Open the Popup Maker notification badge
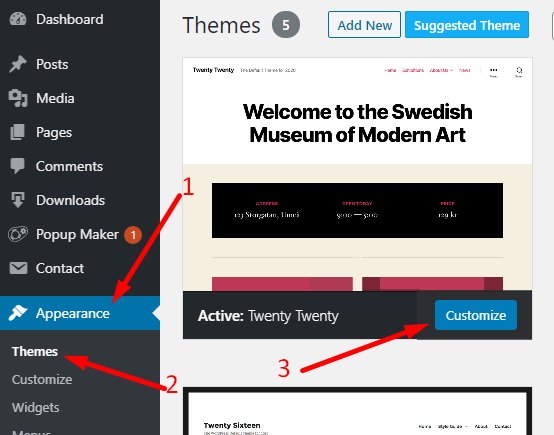 [133, 235]
